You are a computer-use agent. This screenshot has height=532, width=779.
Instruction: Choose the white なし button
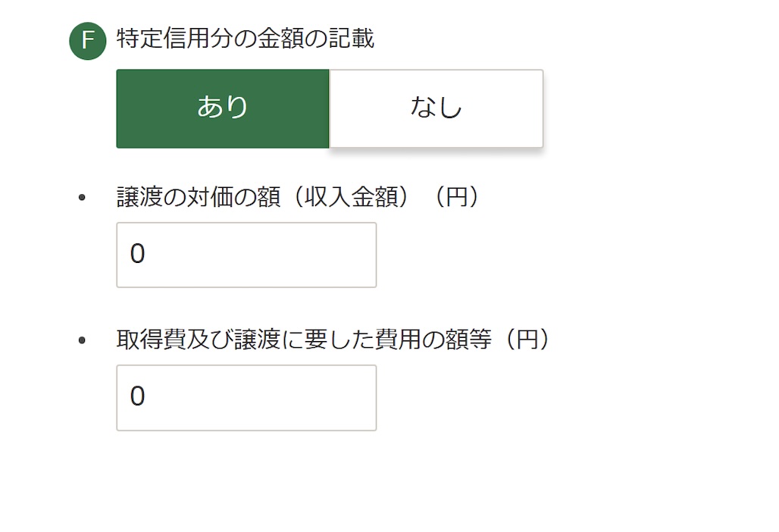pos(436,108)
